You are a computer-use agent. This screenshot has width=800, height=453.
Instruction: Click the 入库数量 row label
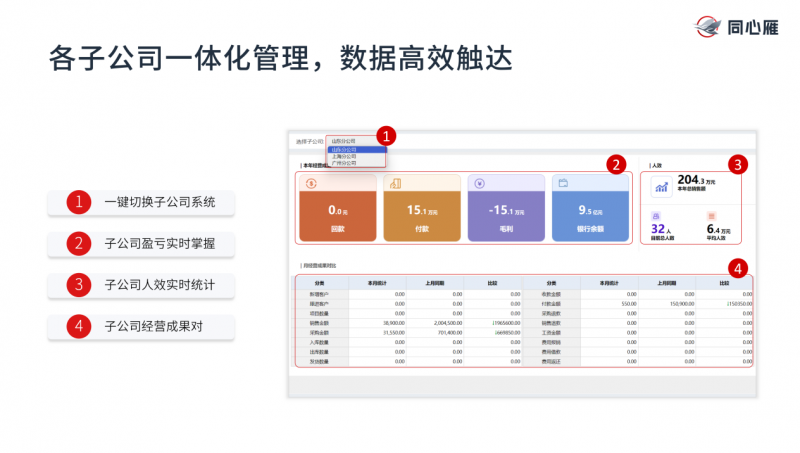[319, 342]
